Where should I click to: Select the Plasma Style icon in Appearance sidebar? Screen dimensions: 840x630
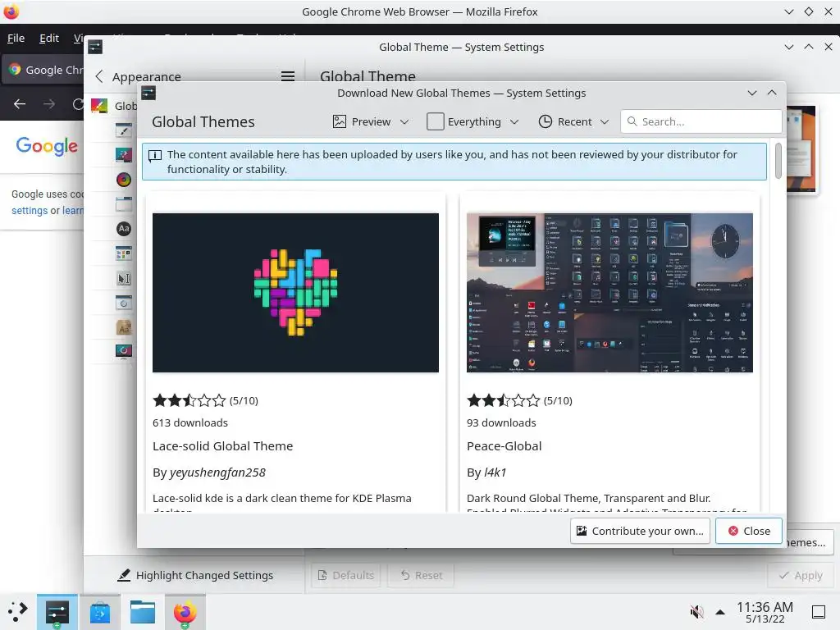124,155
